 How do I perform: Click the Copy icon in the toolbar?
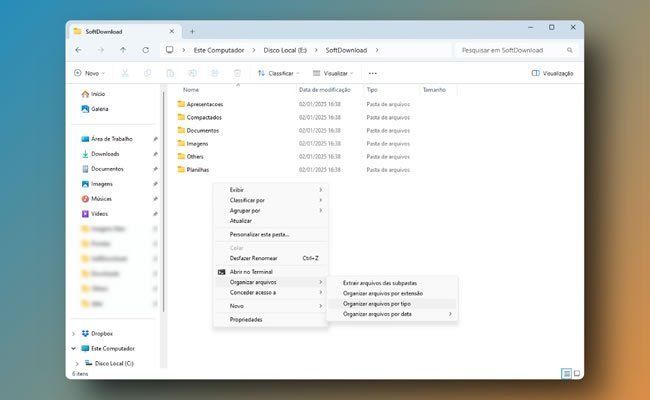click(x=147, y=73)
